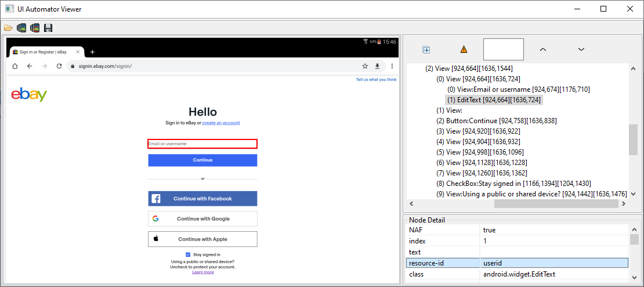The width and height of the screenshot is (644, 287).
Task: Toggle the Stay signed in checkbox
Action: tap(188, 254)
